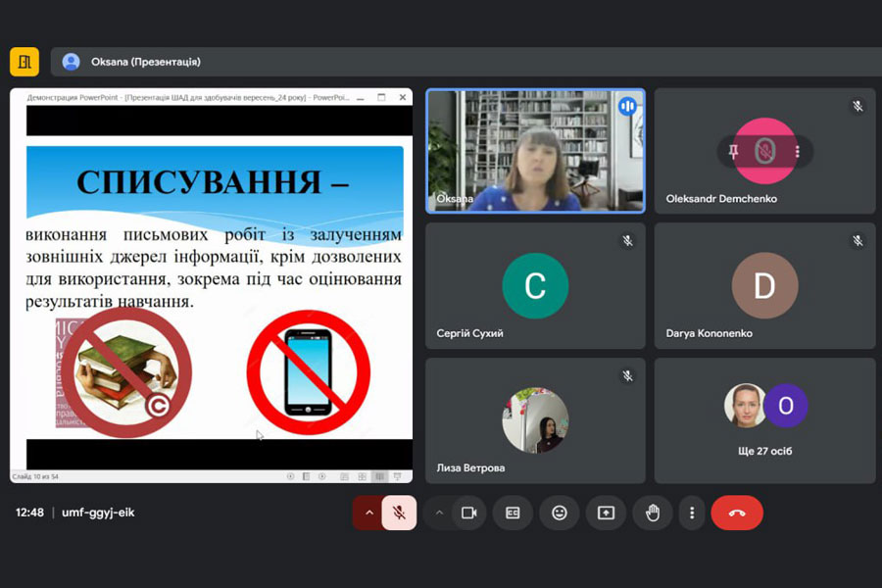Viewport: 882px width, 588px height.
Task: Toggle the camera on or off
Action: point(468,513)
